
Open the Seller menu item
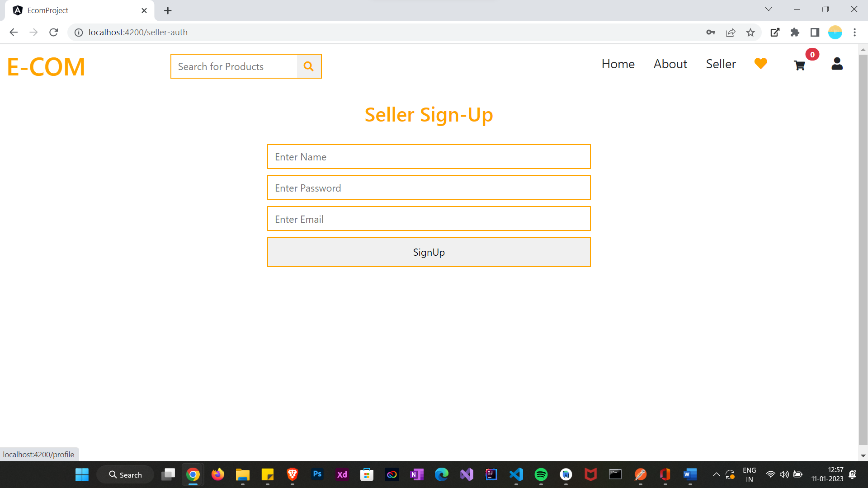[x=721, y=64]
